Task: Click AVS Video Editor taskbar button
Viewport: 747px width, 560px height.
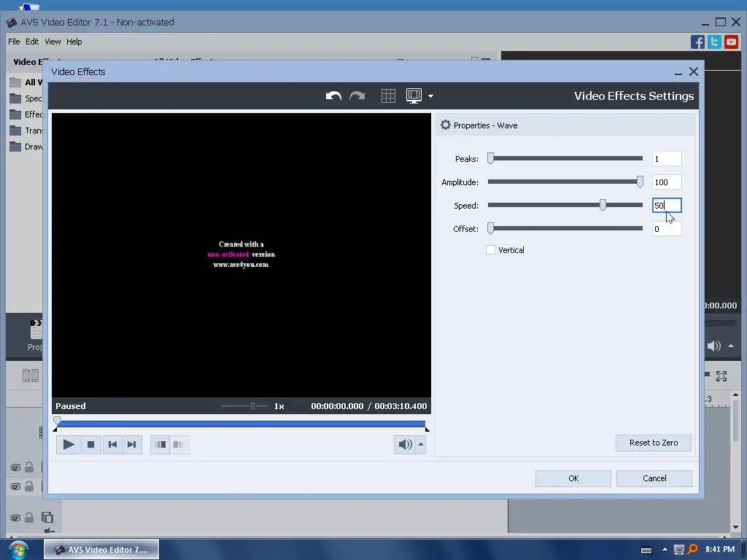Action: [101, 550]
